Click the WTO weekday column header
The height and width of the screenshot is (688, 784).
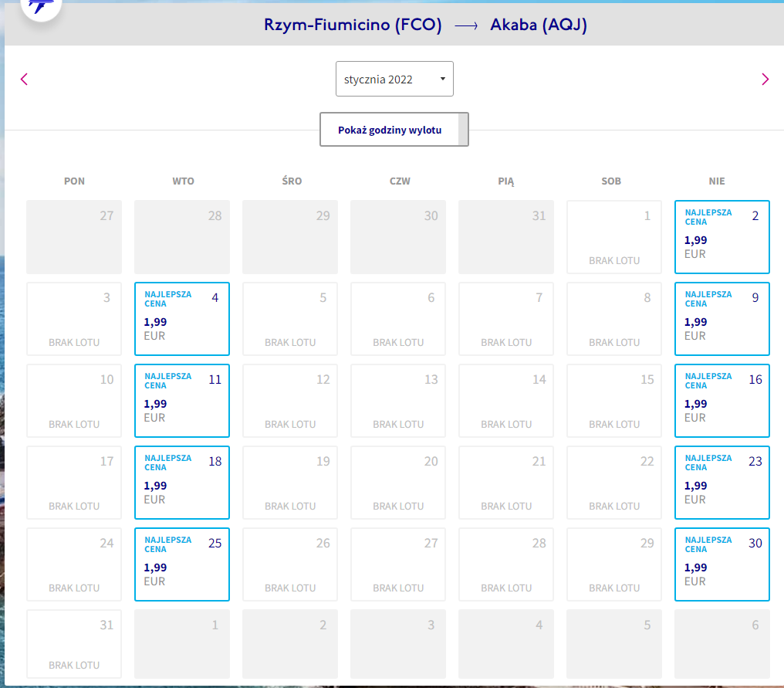click(183, 181)
